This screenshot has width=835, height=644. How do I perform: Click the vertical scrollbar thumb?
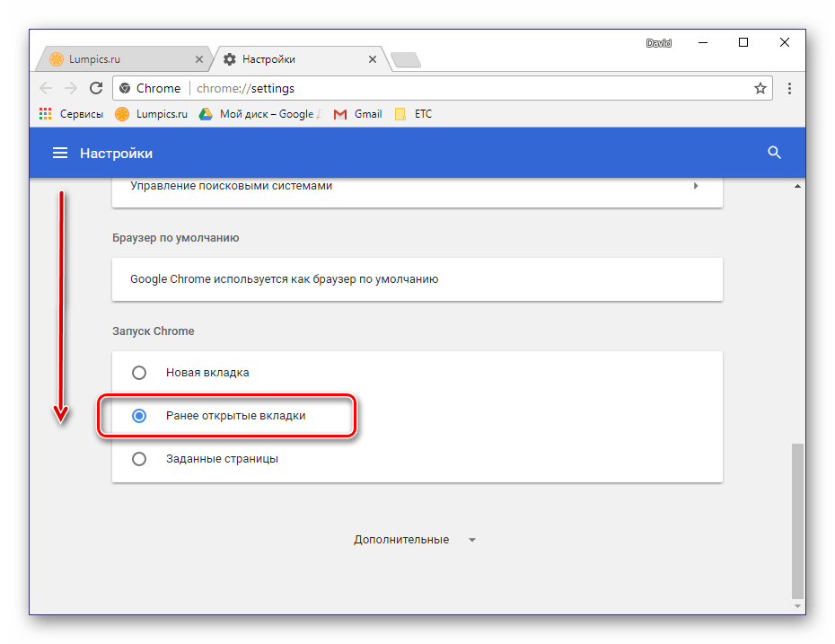797,521
